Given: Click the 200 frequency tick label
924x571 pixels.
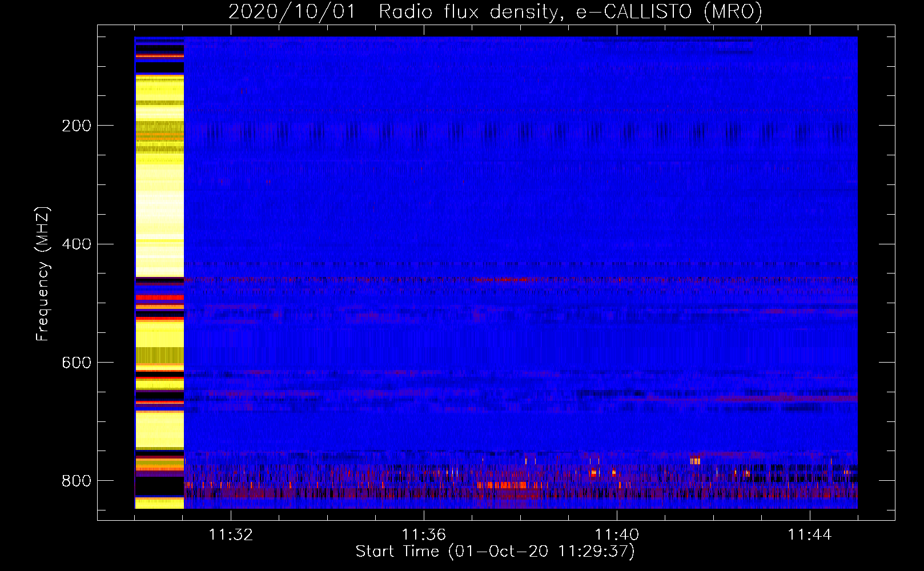Looking at the screenshot, I should pos(77,126).
